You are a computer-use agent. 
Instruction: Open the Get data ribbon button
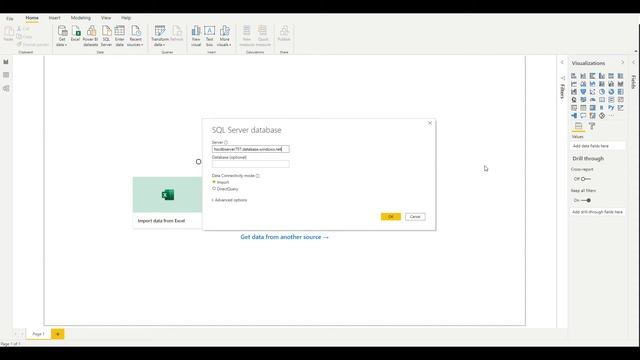(x=62, y=36)
